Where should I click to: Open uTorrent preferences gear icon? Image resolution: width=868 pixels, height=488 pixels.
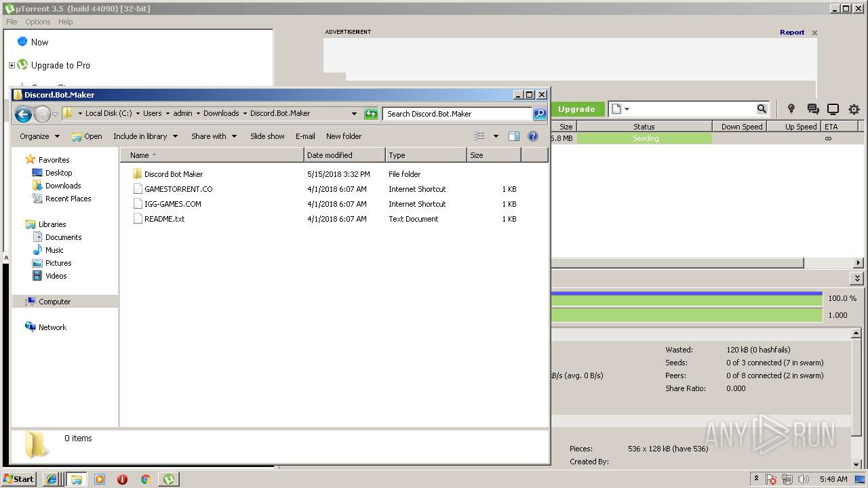(854, 109)
